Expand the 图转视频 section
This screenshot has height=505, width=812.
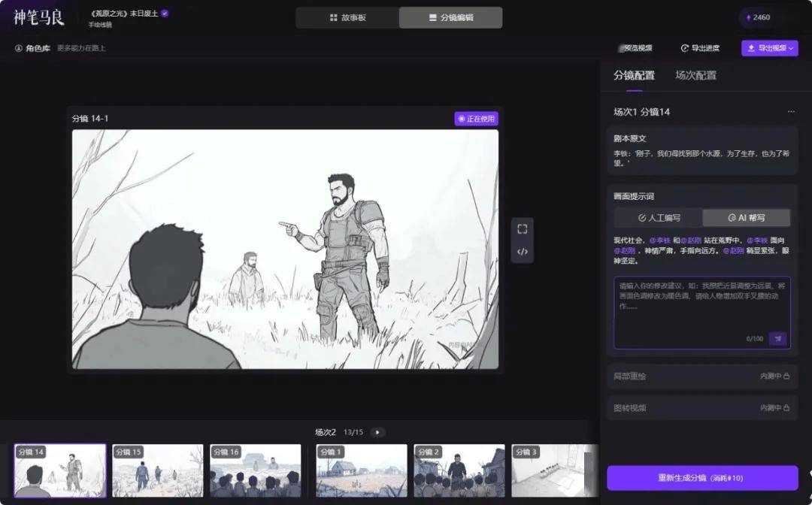[x=702, y=408]
